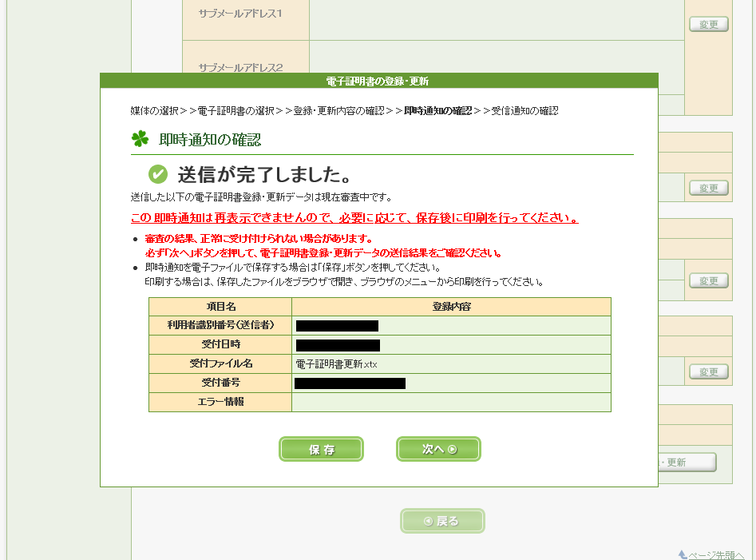Click the 受付日時 row label
The image size is (756, 560).
click(220, 344)
